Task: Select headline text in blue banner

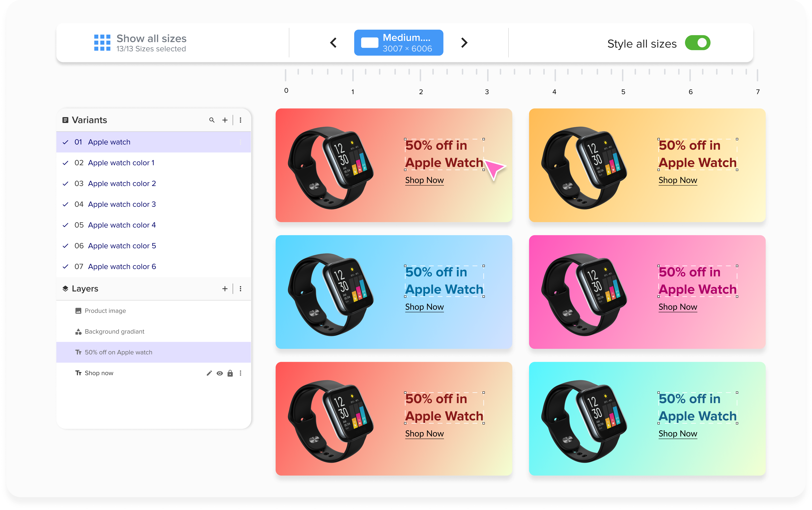Action: 444,281
